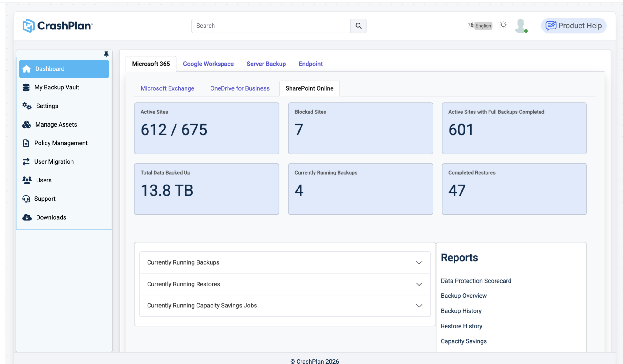Viewport: 623px width, 364px height.
Task: Open the Downloads cloud icon
Action: pos(27,217)
